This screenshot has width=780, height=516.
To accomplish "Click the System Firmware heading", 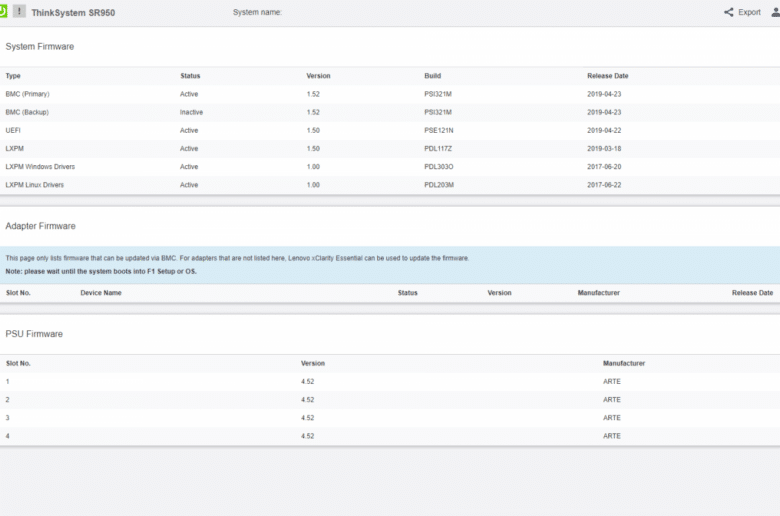I will pos(40,47).
